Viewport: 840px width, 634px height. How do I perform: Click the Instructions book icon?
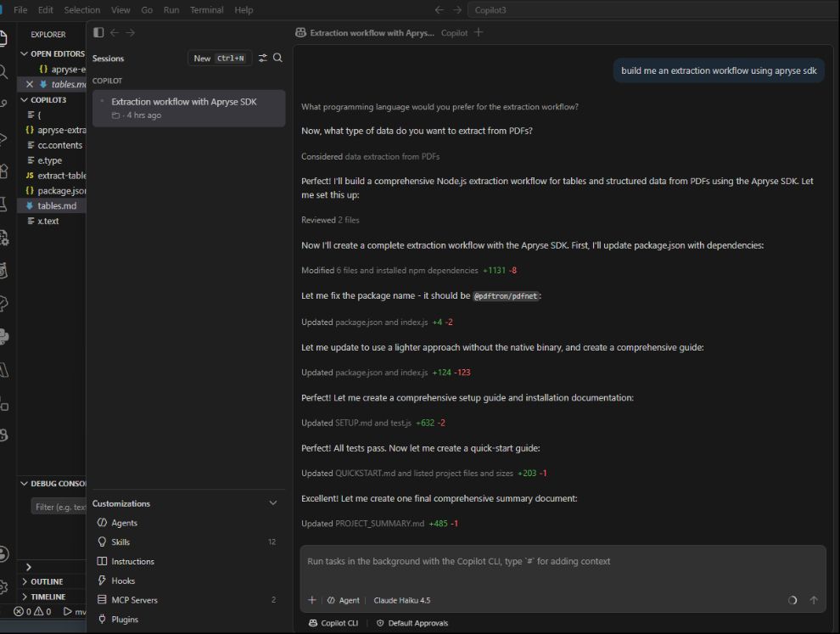(x=102, y=561)
